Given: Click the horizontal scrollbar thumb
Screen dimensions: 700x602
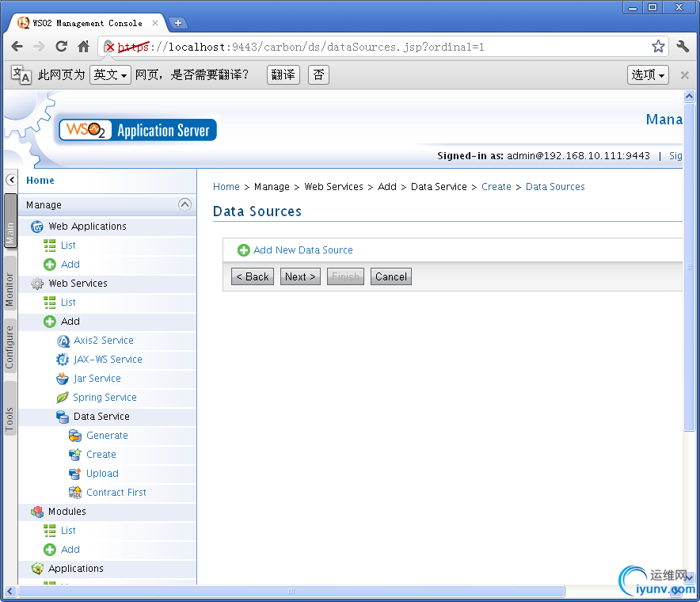Looking at the screenshot, I should tap(291, 592).
